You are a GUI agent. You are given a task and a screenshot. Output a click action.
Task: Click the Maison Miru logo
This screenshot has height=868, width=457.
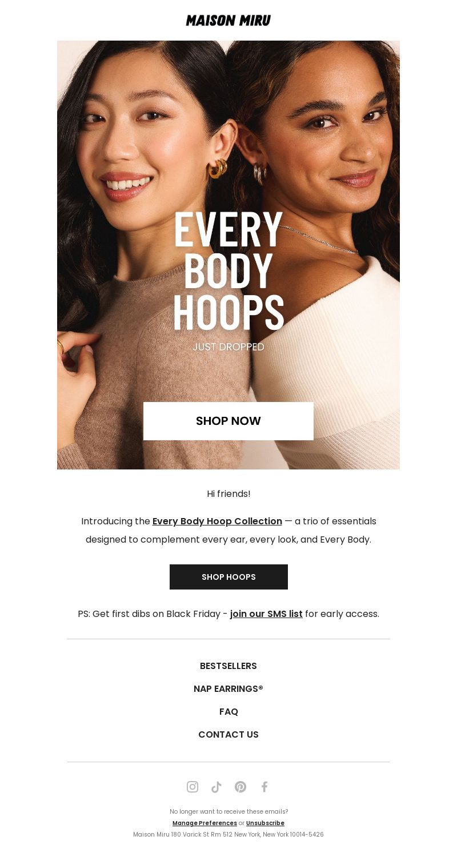228,21
